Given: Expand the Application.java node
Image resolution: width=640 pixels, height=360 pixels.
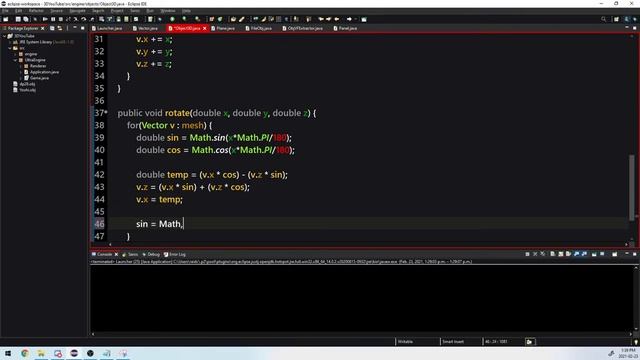Looking at the screenshot, I should click(20, 72).
